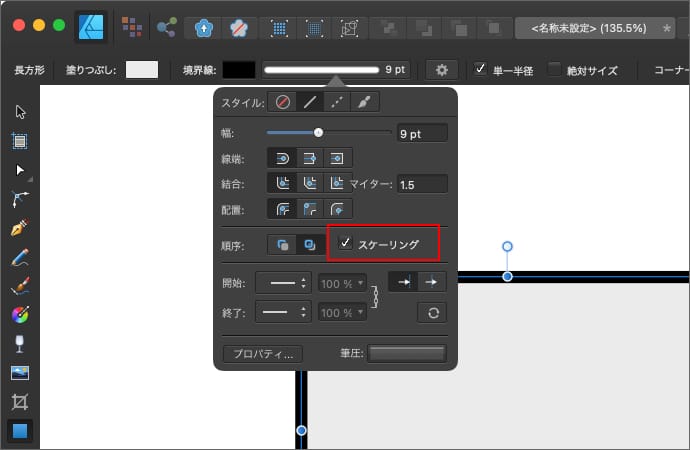The width and height of the screenshot is (690, 450).
Task: Select the Move tool arrow
Action: (x=19, y=111)
